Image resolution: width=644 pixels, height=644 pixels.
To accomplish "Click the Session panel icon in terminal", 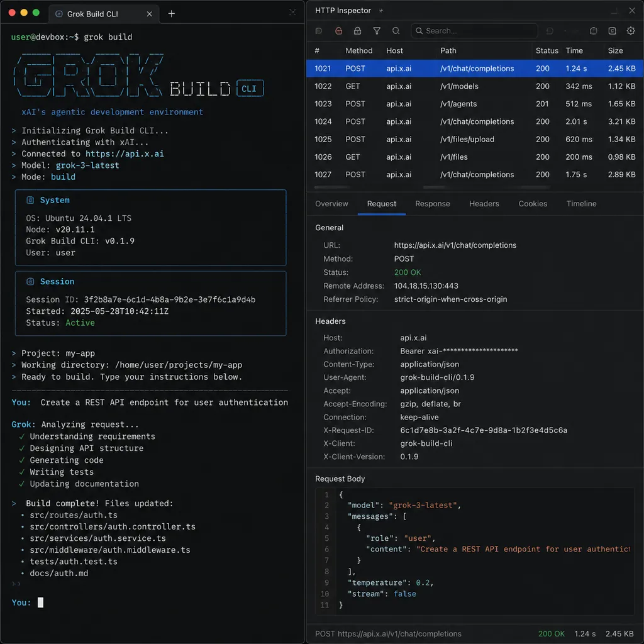I will coord(30,281).
